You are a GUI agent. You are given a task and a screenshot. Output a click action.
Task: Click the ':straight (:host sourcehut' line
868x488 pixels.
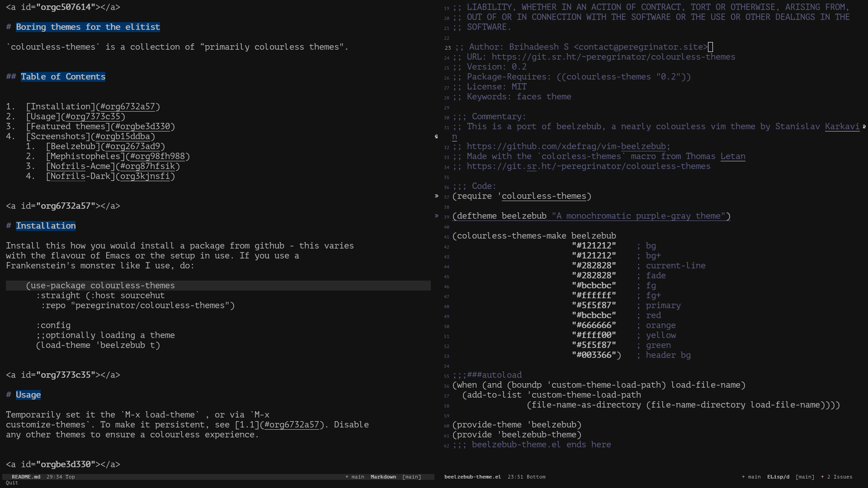(100, 296)
